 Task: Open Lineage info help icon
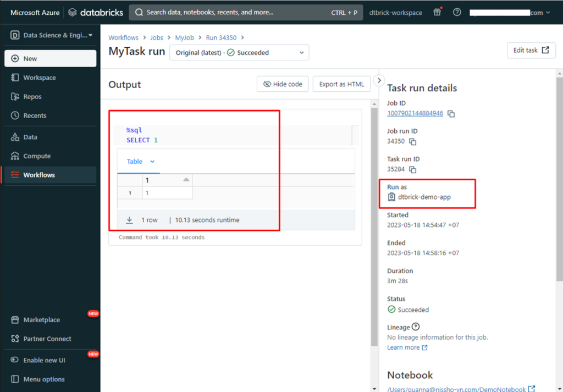point(416,327)
